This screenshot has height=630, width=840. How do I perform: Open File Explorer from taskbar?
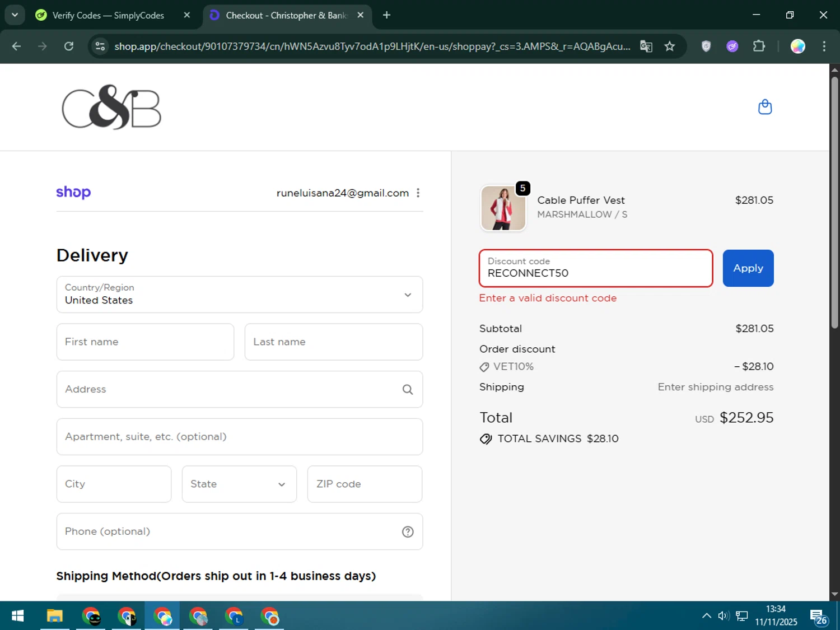click(54, 616)
